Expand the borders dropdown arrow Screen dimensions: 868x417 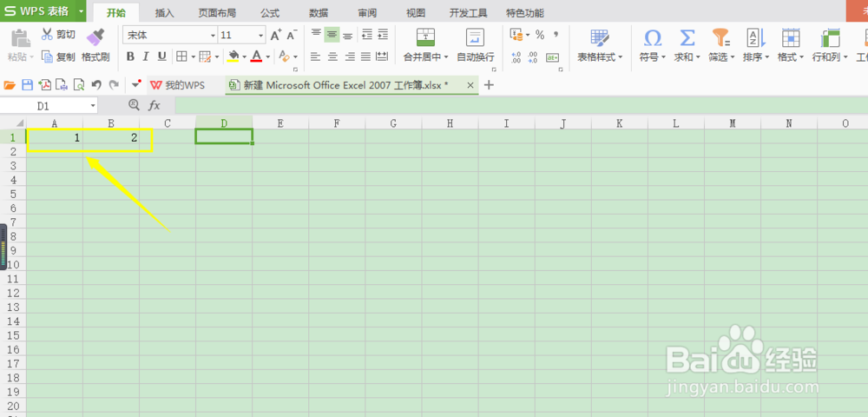[193, 56]
